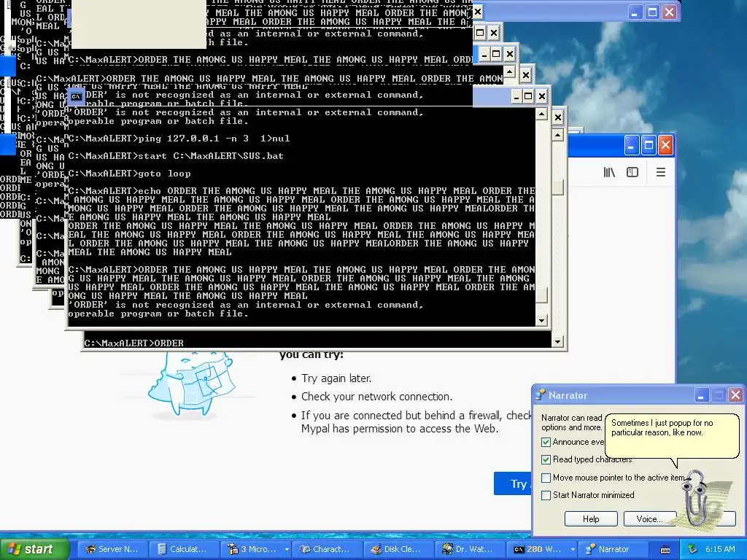
Task: Click the network tray icon beside the clock
Action: (x=693, y=549)
